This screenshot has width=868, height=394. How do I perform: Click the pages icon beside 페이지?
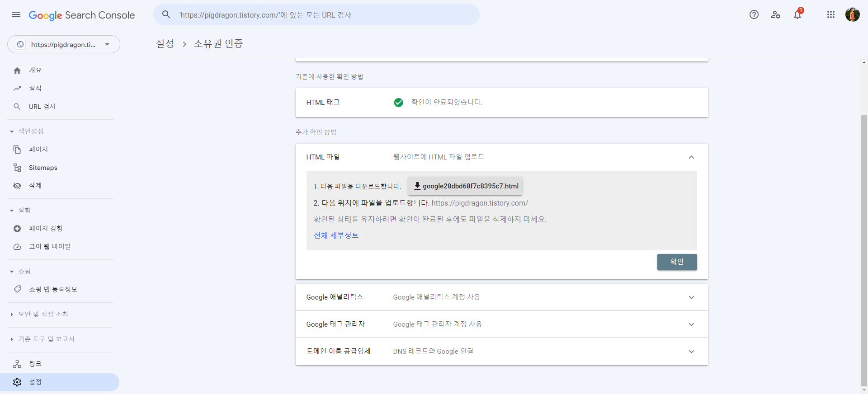(17, 150)
